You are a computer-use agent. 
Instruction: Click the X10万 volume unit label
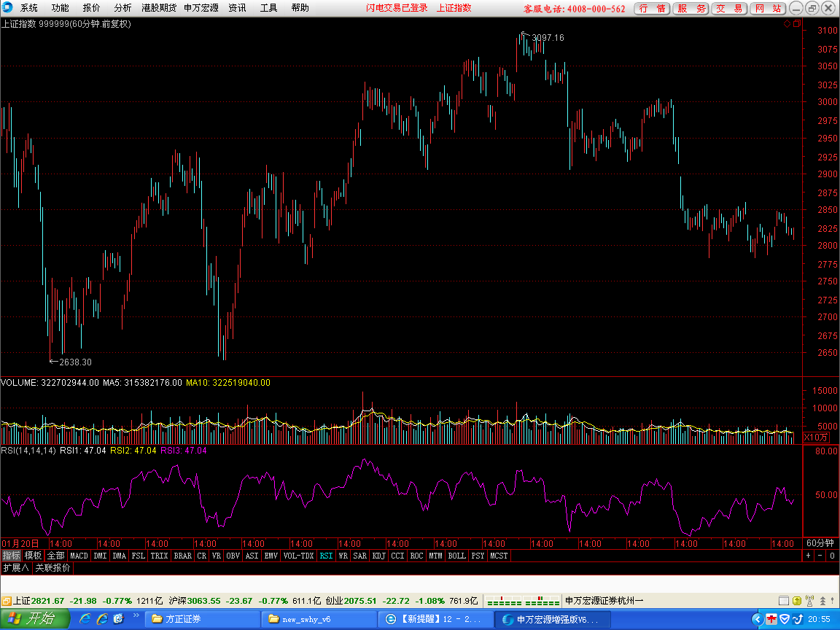[x=817, y=437]
